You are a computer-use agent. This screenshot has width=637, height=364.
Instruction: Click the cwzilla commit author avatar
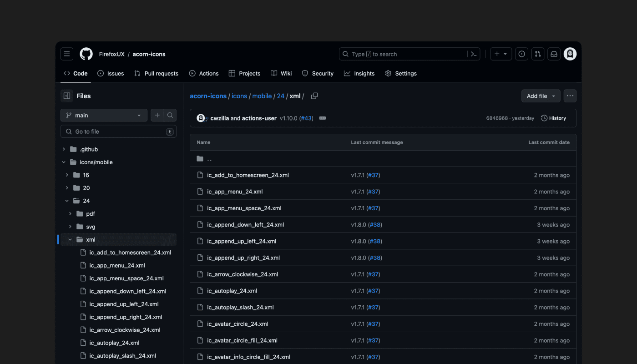point(201,118)
